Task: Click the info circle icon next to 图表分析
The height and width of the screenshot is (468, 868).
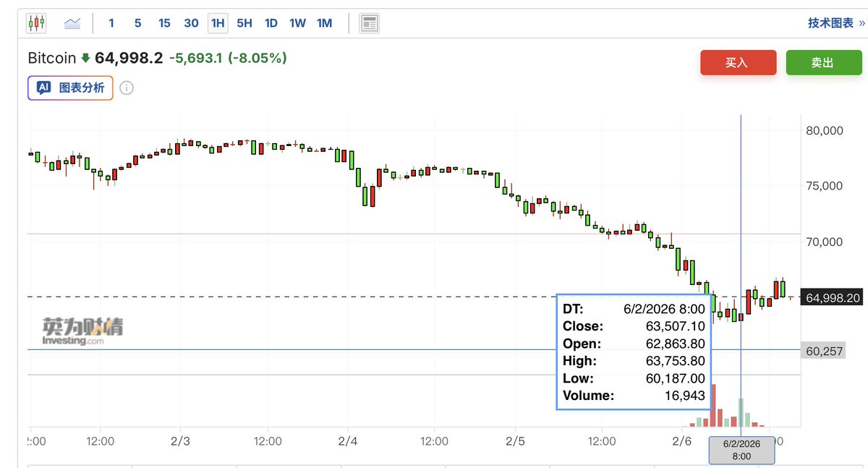Action: (x=126, y=88)
